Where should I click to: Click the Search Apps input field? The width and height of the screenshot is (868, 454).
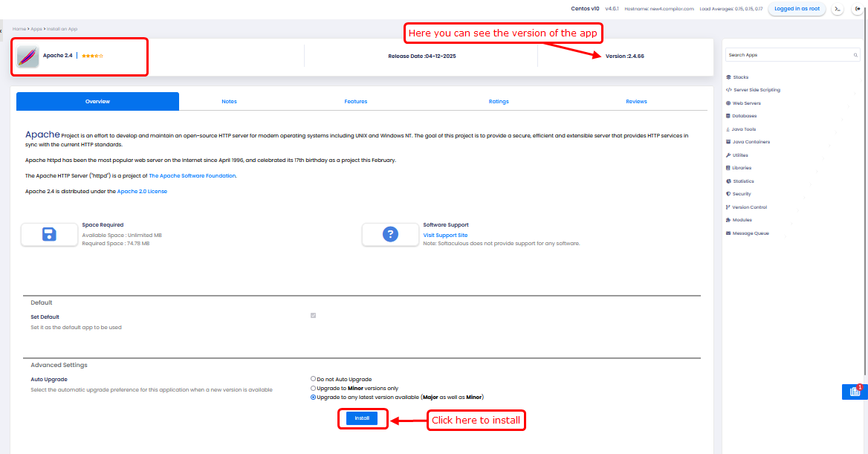pos(788,55)
